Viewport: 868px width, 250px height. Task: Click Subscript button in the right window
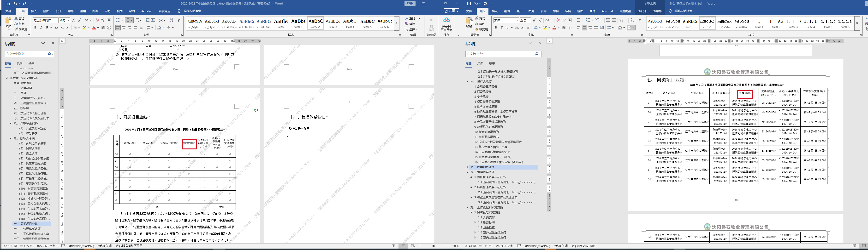(x=523, y=28)
